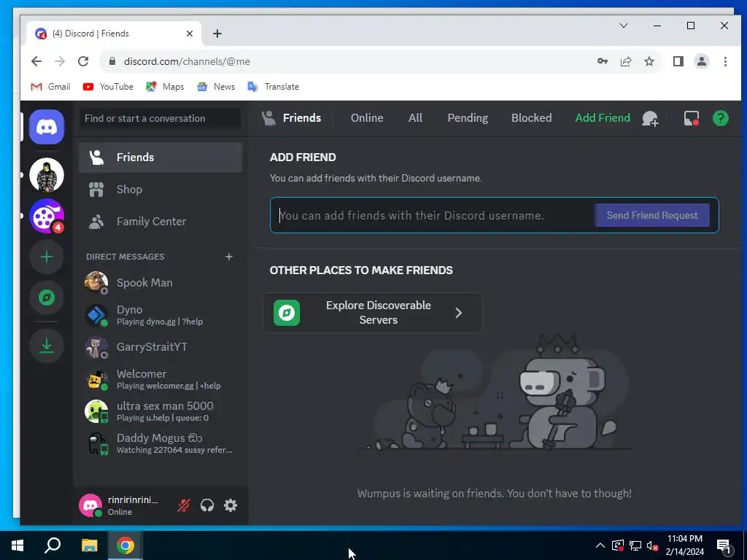747x560 pixels.
Task: Open the green Help question mark icon
Action: pos(720,118)
